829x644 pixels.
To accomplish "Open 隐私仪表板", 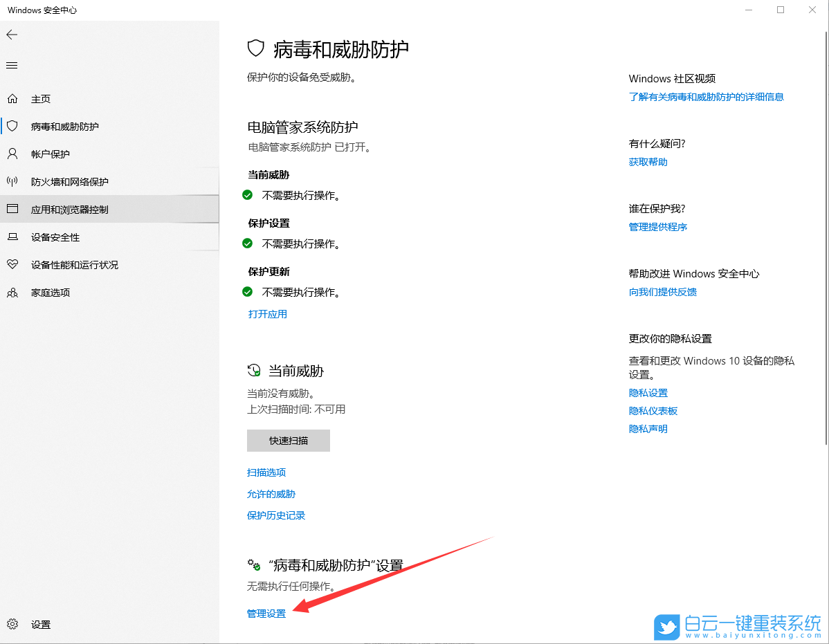I will tap(653, 410).
